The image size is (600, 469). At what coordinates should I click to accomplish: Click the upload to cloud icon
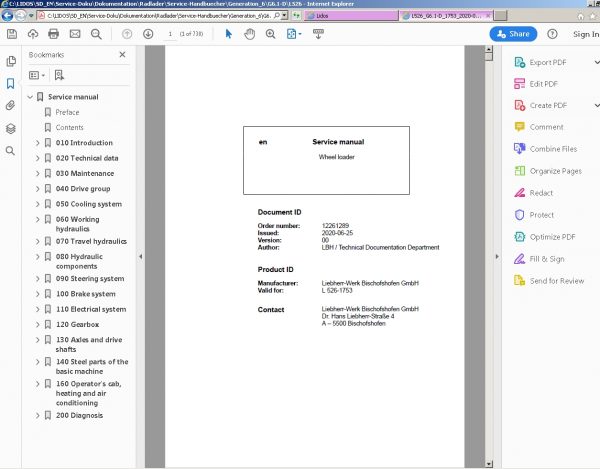point(33,34)
